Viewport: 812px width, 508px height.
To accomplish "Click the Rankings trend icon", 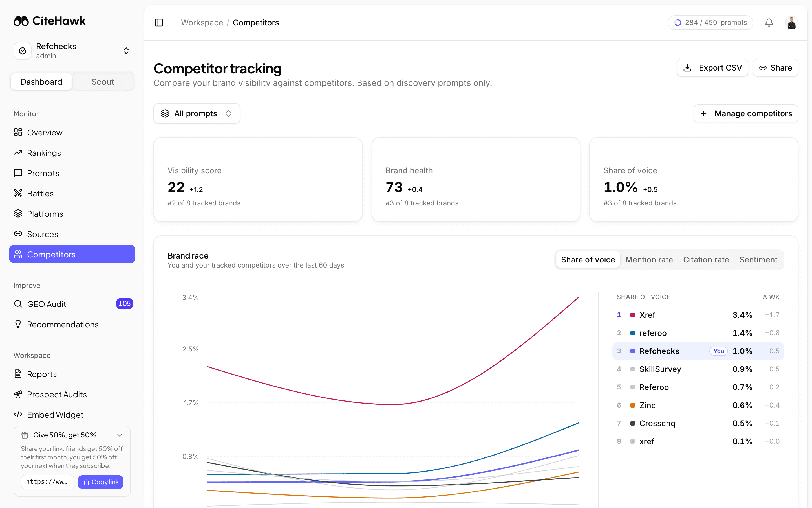I will click(x=18, y=152).
